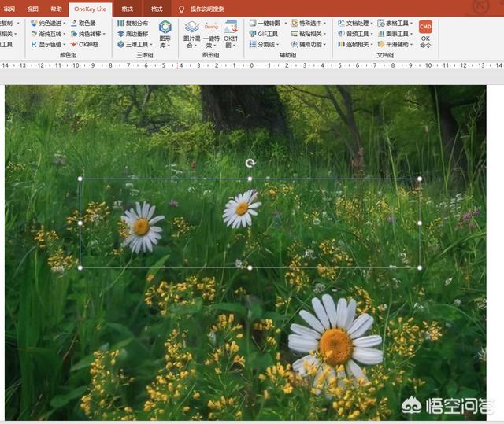504x424 pixels.
Task: Open the 视图 ribbon tab
Action: [x=32, y=9]
